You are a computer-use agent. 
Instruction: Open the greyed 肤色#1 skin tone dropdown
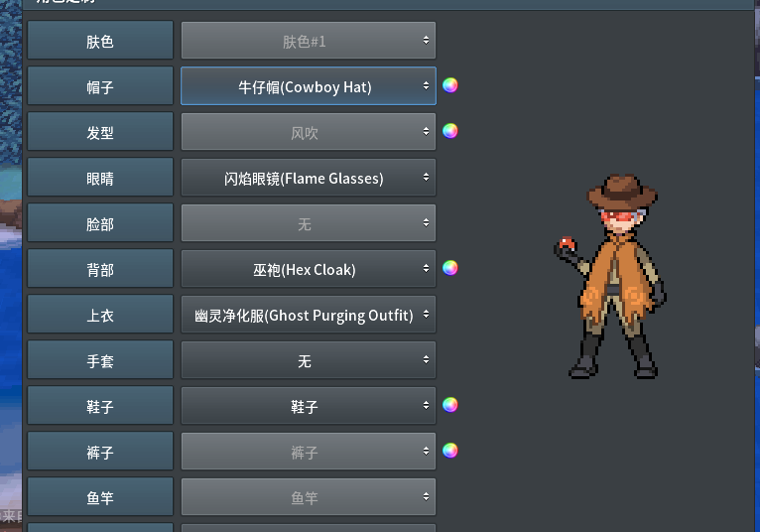pyautogui.click(x=309, y=41)
